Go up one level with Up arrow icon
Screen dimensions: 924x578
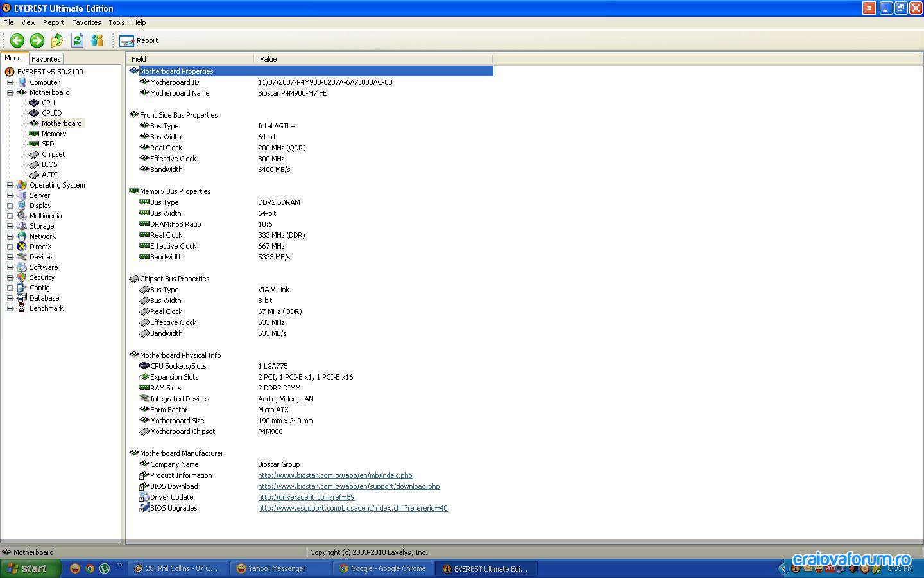pyautogui.click(x=57, y=40)
